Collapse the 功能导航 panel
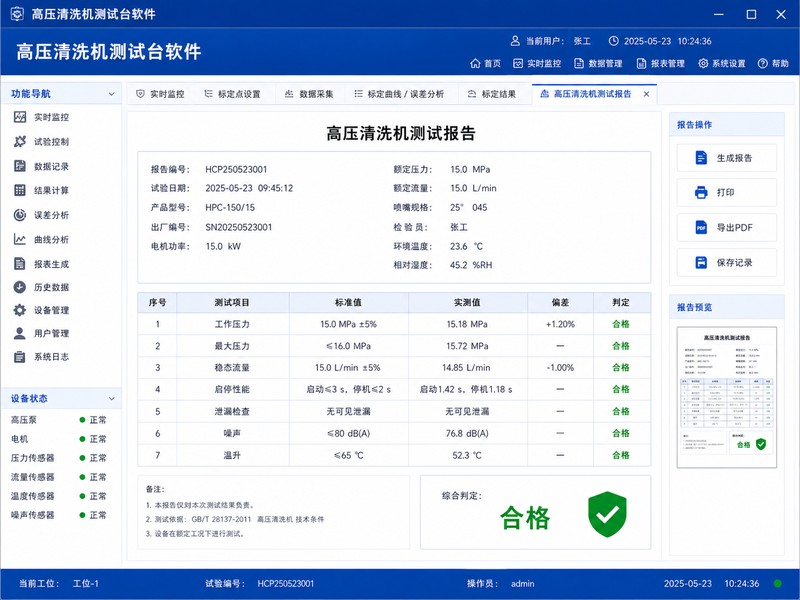Viewport: 800px width, 600px height. coord(112,94)
